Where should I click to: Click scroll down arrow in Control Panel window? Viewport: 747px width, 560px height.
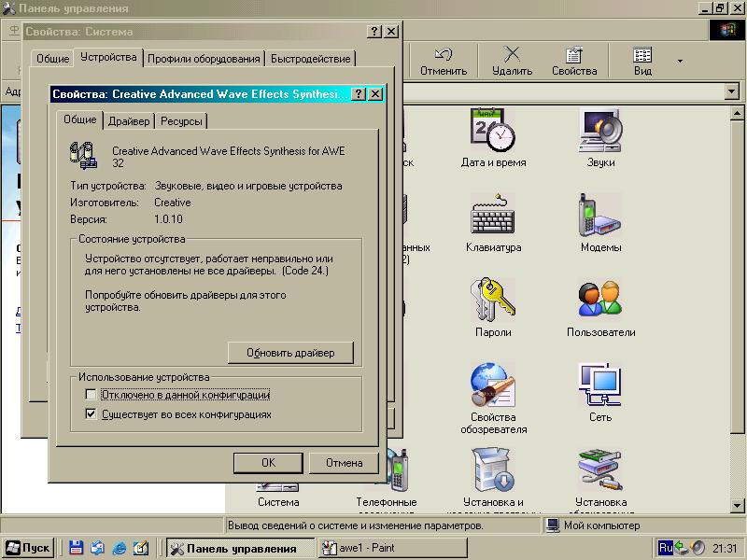coord(737,505)
